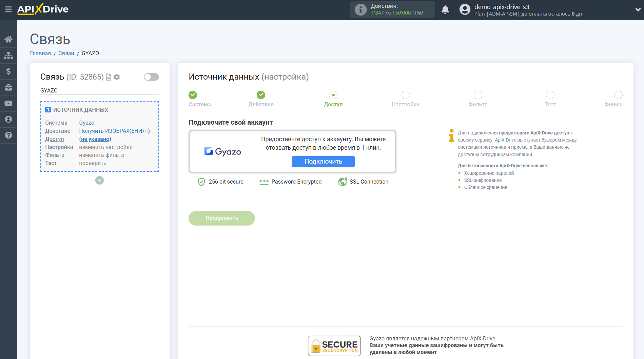Image resolution: width=644 pixels, height=359 pixels.
Task: Open the billing dollar icon
Action: pos(8,71)
